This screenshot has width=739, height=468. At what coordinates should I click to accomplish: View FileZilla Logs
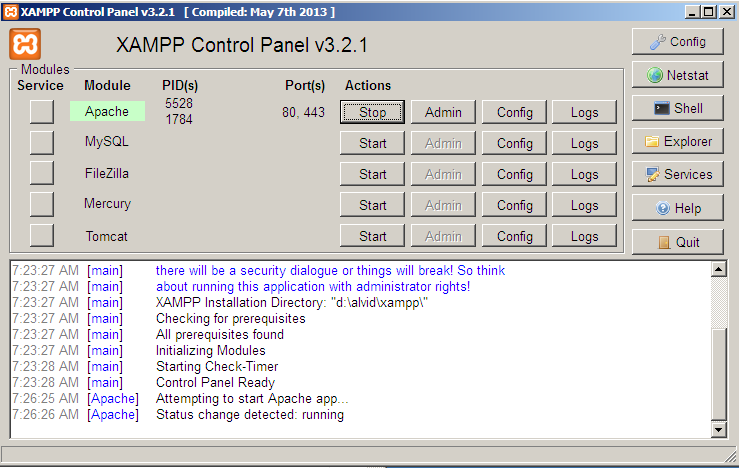(584, 174)
